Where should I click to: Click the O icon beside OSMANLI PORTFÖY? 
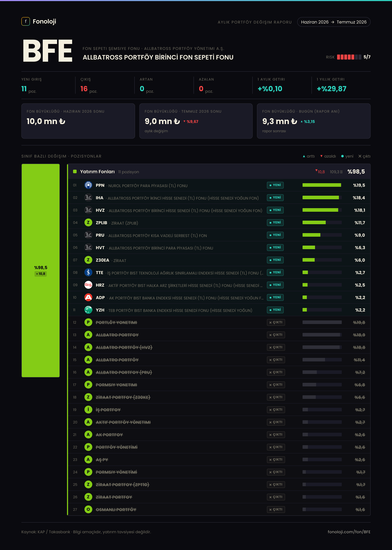(x=88, y=509)
